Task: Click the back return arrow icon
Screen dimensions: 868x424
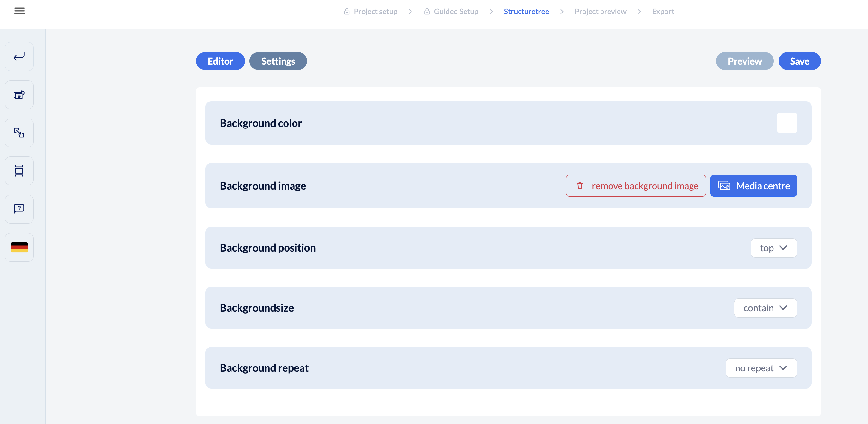Action: (19, 57)
